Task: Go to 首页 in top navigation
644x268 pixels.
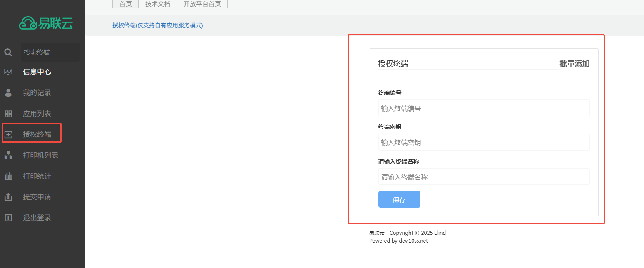Action: 126,4
